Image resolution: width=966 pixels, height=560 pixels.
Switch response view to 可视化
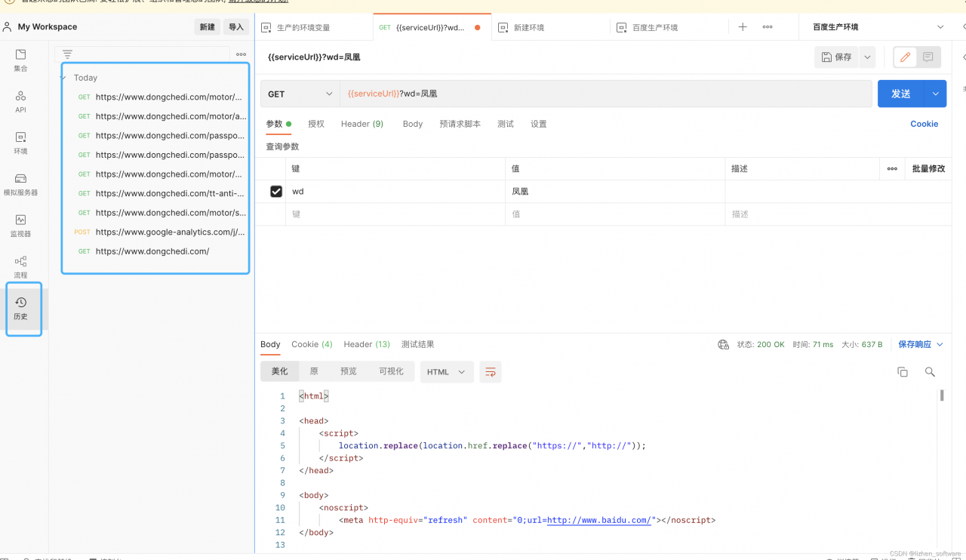tap(391, 371)
